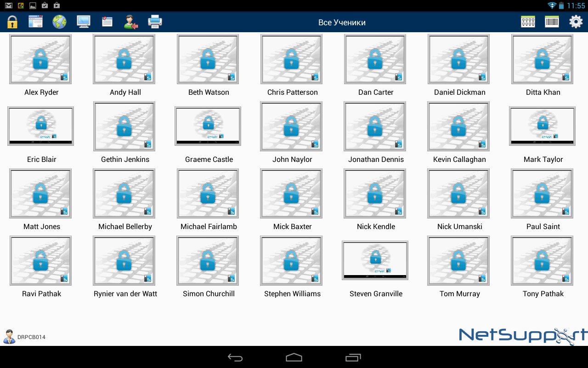Open the window layout toolbar icon
This screenshot has height=368, width=588.
coord(35,22)
